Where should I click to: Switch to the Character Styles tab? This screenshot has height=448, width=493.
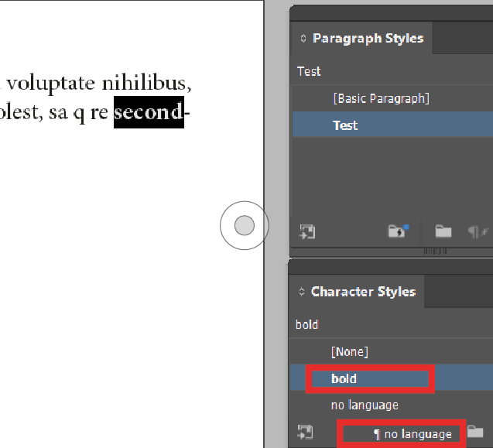pos(363,292)
